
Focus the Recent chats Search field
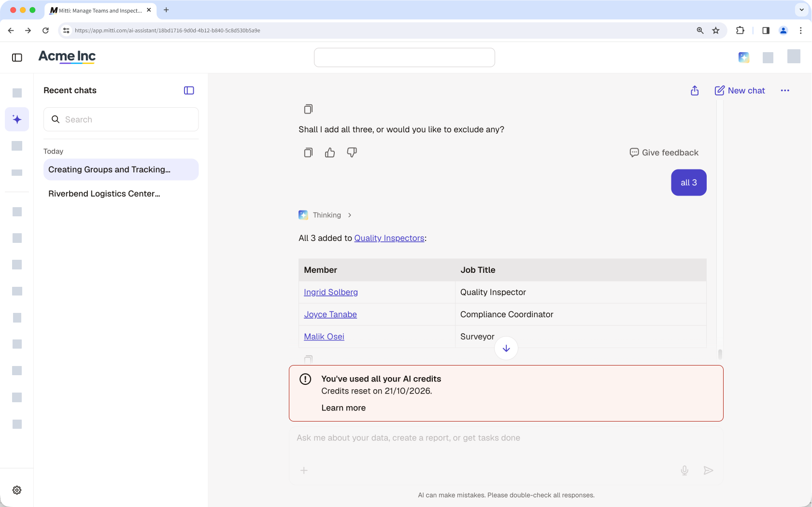pos(121,119)
